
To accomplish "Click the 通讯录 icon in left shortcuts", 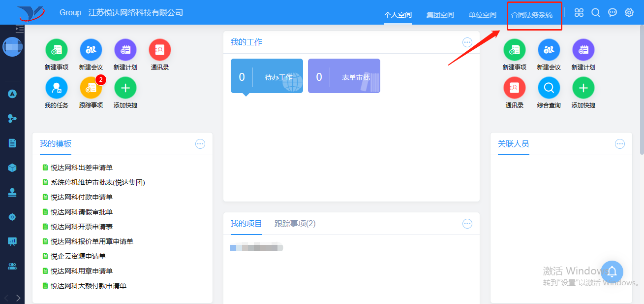I will click(x=160, y=49).
